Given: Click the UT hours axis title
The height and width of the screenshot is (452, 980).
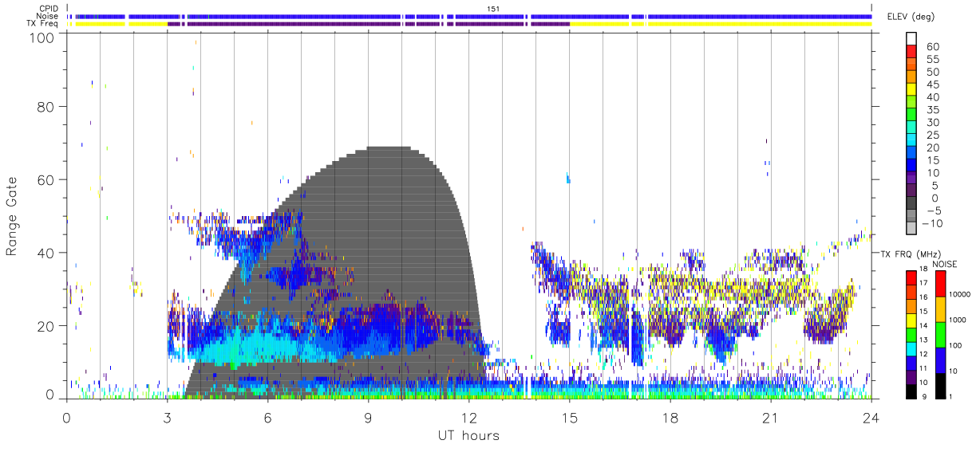Looking at the screenshot, I should (x=468, y=436).
